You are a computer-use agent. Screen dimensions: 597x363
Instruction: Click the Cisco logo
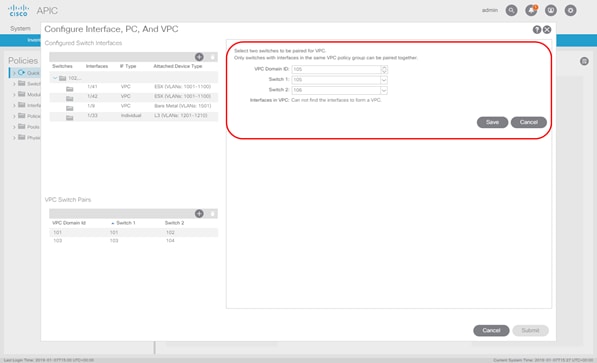18,11
